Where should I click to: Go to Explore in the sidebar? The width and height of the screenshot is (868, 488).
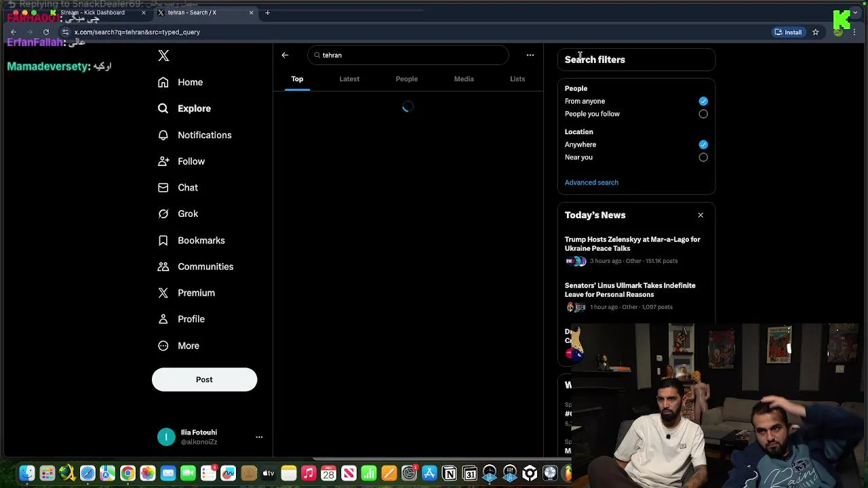(184, 108)
